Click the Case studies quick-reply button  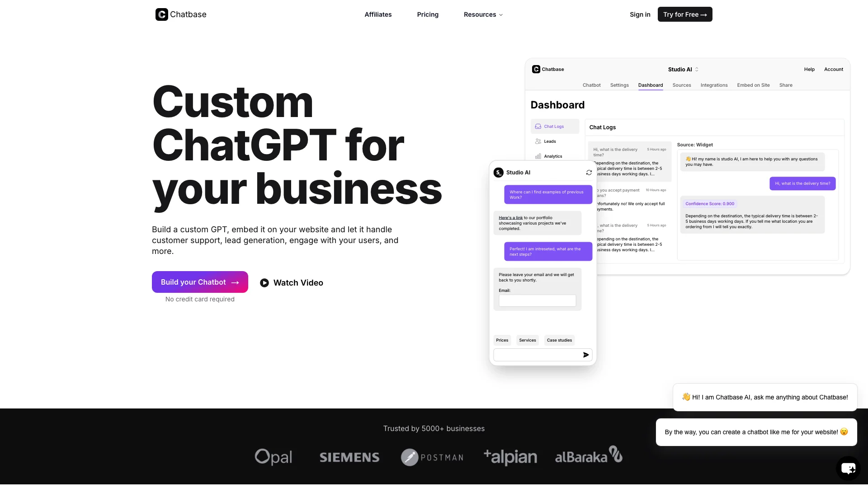pos(559,340)
